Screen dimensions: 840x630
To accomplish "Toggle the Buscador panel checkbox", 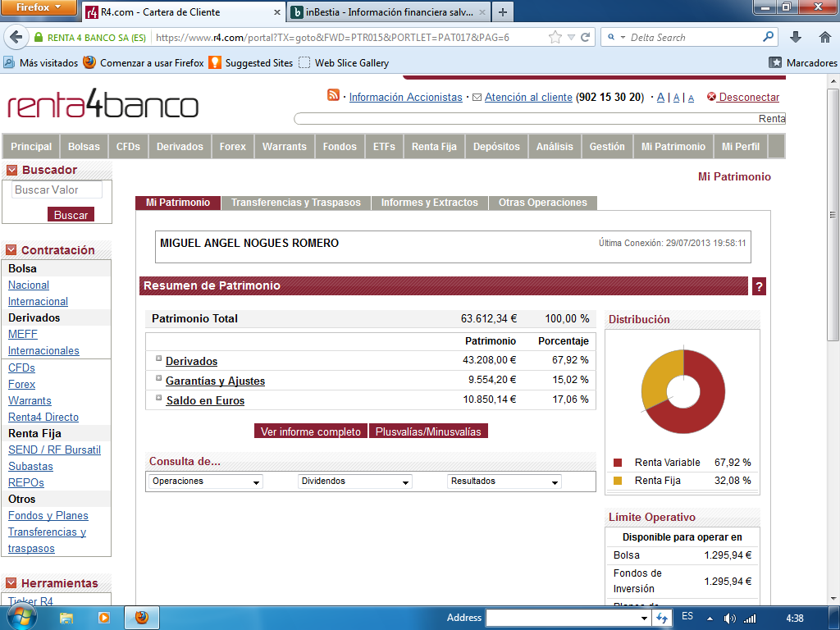I will 11,170.
